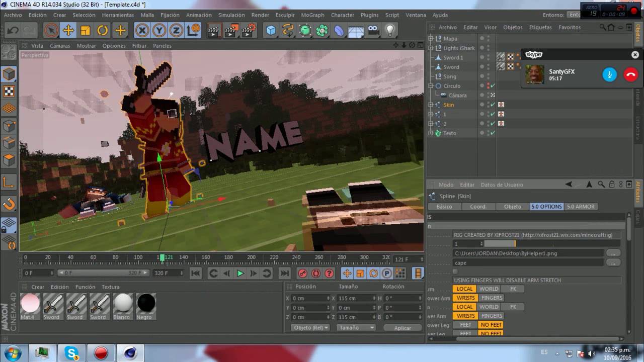Expand the Lights iShark group
This screenshot has width=644, height=362.
pyautogui.click(x=431, y=48)
